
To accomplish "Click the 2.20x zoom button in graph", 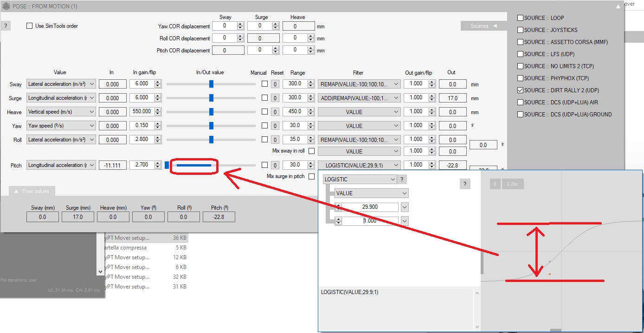I will [x=512, y=184].
